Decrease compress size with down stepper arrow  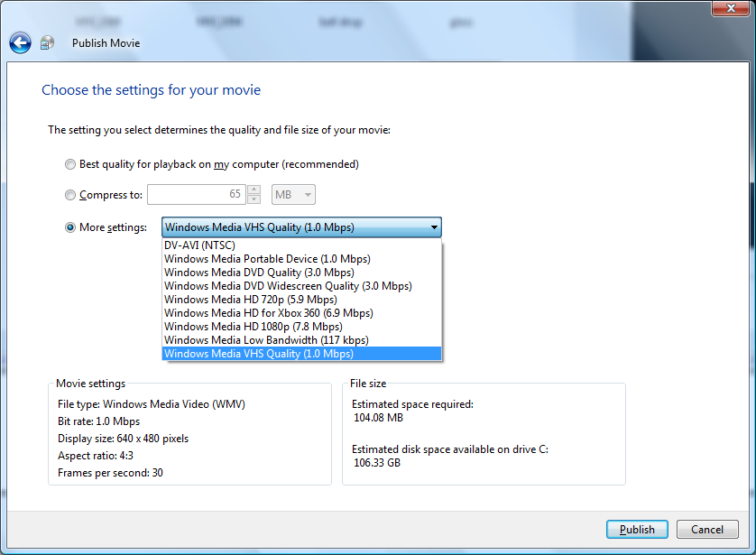pyautogui.click(x=254, y=199)
